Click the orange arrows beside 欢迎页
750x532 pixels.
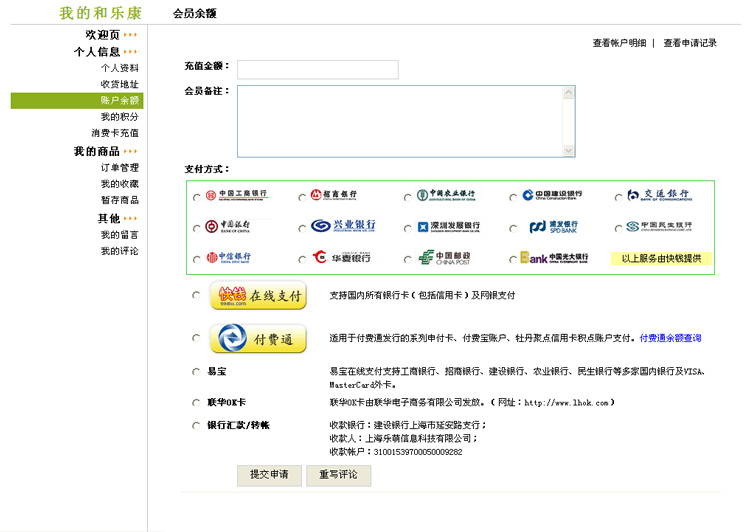[130, 35]
